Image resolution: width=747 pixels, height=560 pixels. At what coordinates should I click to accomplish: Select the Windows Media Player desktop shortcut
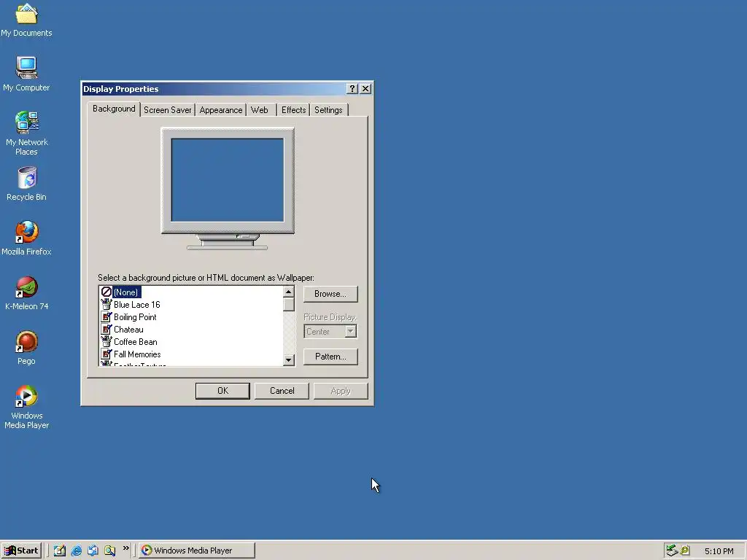[x=26, y=407]
